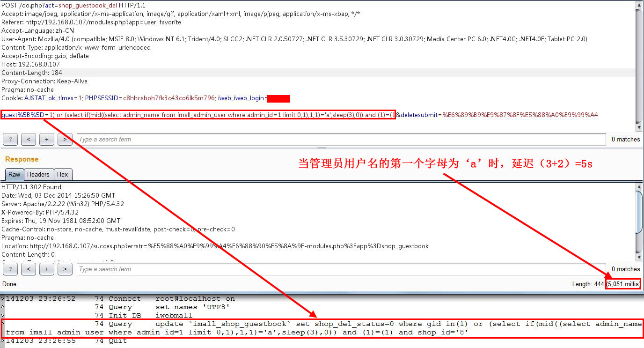
Task: Click the response pane '0 matches' label
Action: click(626, 269)
